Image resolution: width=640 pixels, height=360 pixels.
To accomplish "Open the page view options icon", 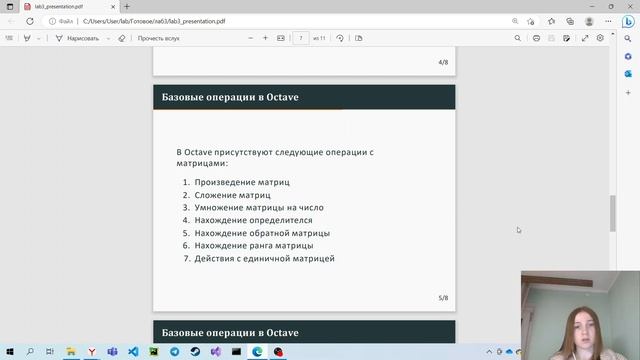I will [358, 38].
